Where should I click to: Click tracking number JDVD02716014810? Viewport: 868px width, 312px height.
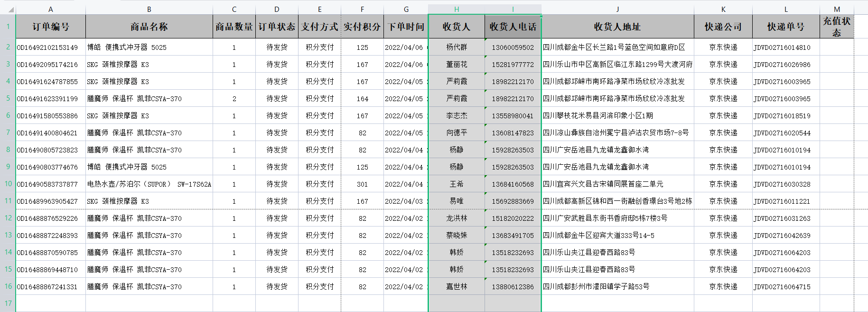(x=786, y=47)
